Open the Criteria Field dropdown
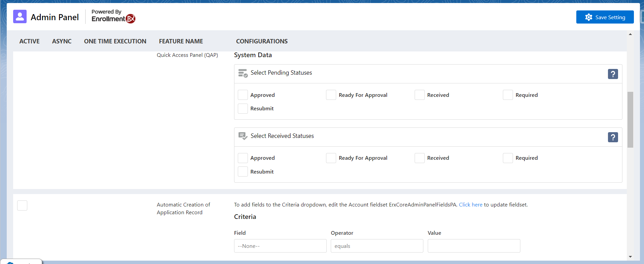644x264 pixels. (280, 246)
